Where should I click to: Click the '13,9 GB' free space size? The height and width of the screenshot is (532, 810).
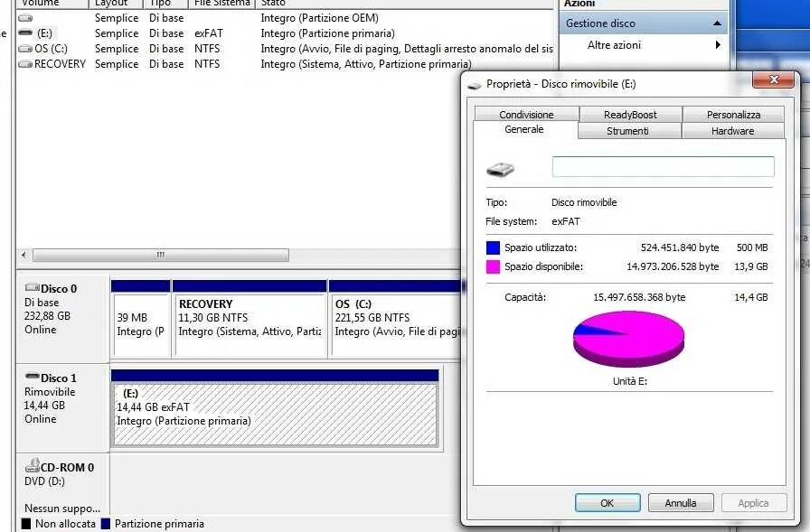(751, 266)
